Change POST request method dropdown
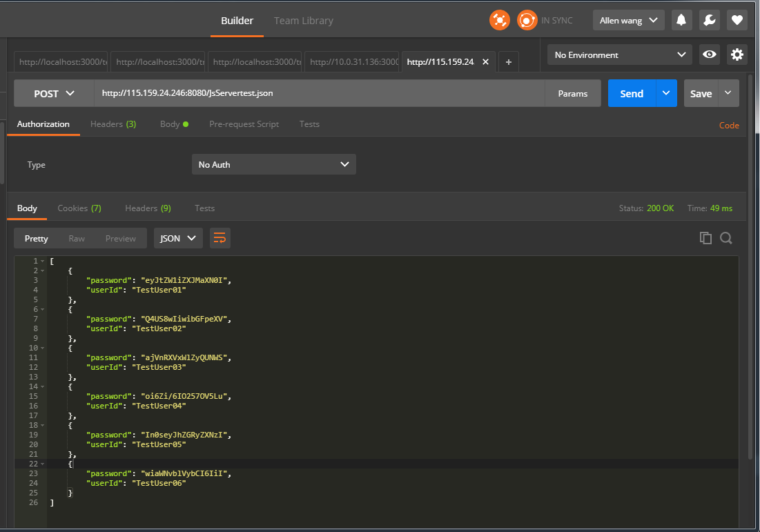The width and height of the screenshot is (760, 532). [54, 94]
